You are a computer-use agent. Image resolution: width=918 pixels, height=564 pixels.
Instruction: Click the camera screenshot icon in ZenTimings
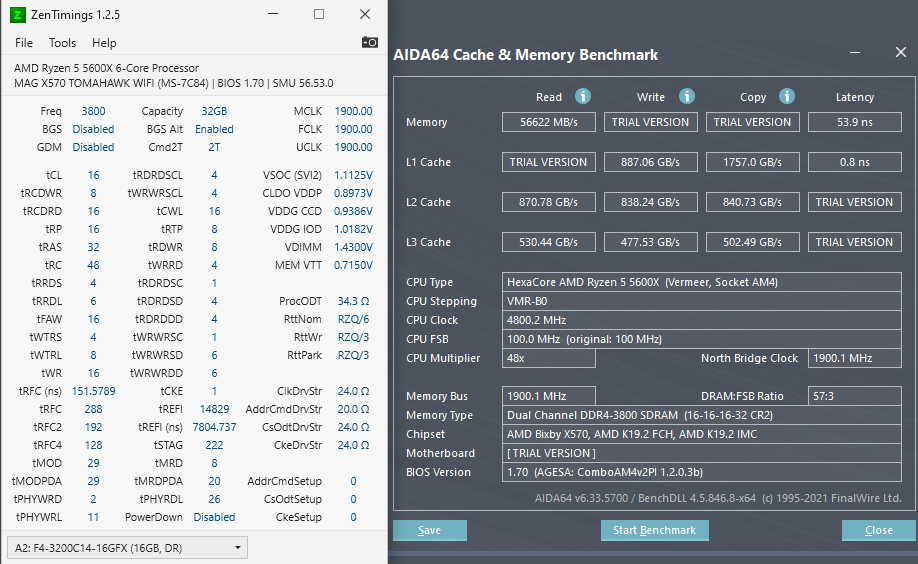370,42
